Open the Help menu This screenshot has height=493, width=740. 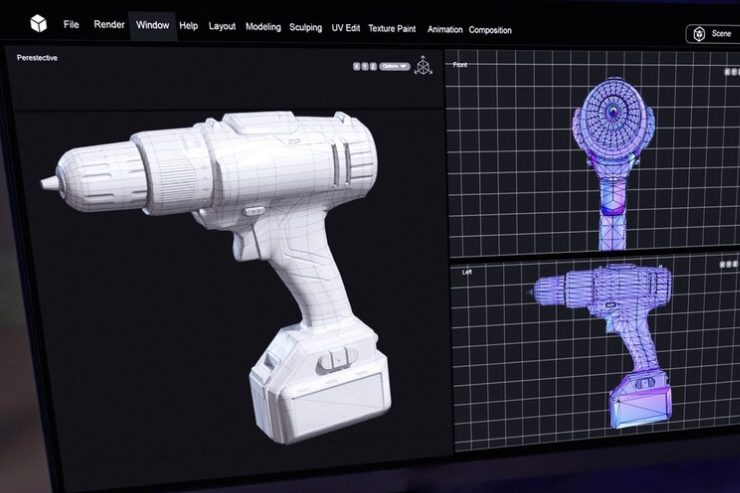coord(188,26)
